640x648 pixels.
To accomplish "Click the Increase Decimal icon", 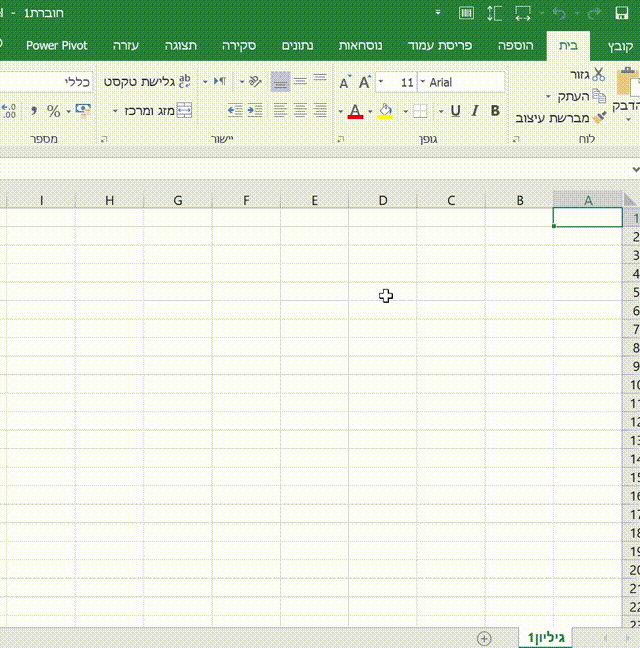I will coord(9,111).
